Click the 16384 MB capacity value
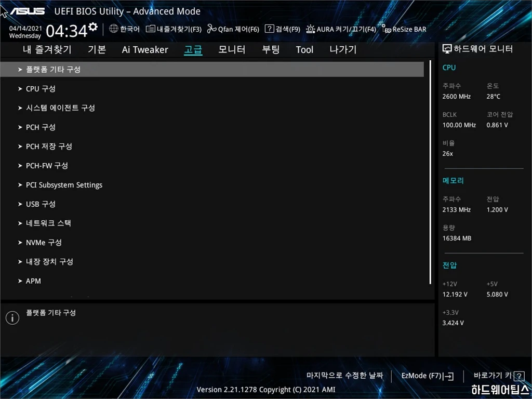 coord(457,238)
